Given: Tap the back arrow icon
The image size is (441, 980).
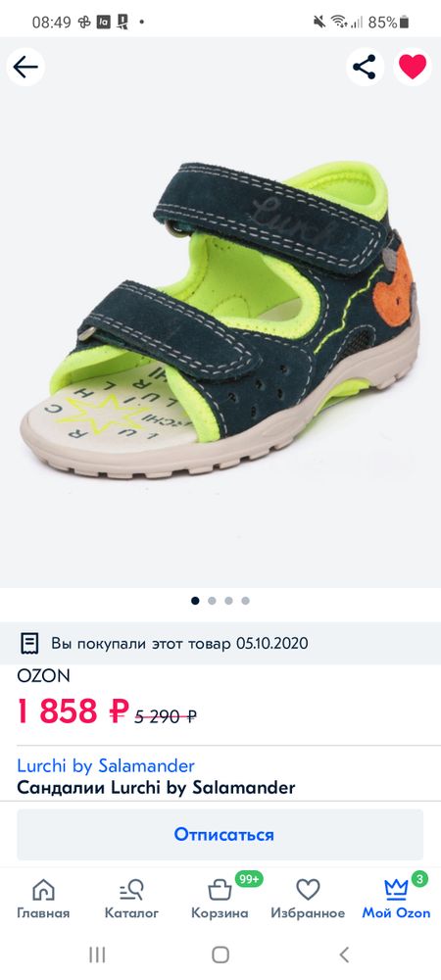Looking at the screenshot, I should coord(25,67).
